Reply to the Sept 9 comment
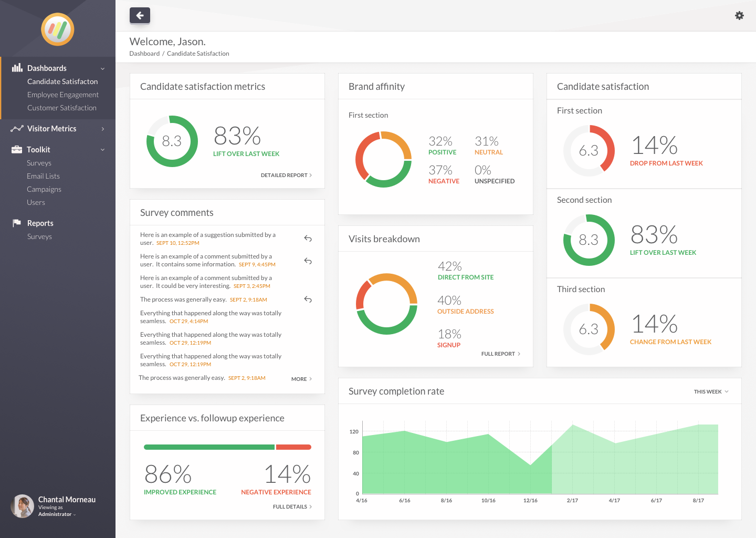Viewport: 756px width, 538px height. click(308, 261)
